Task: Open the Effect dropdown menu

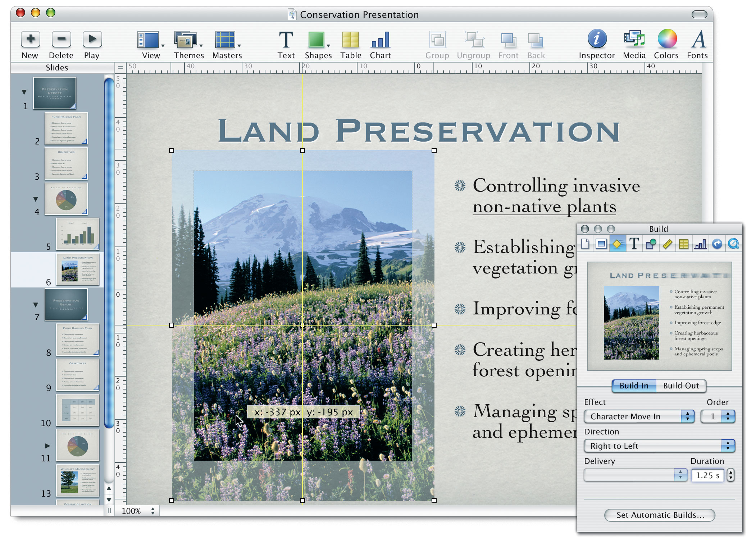Action: pyautogui.click(x=639, y=416)
